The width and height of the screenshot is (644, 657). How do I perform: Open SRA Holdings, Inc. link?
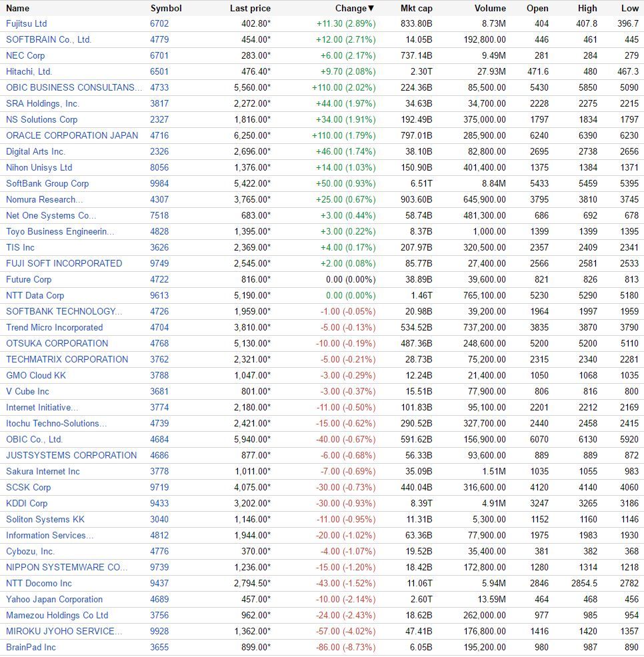43,103
